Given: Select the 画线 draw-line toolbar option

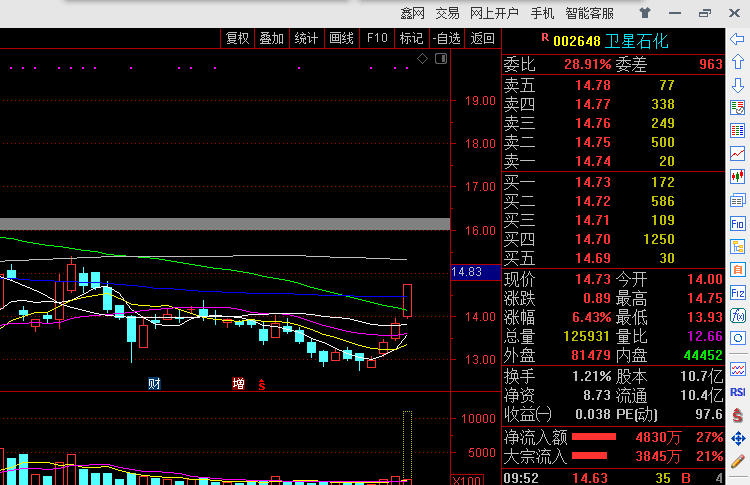Looking at the screenshot, I should [342, 38].
